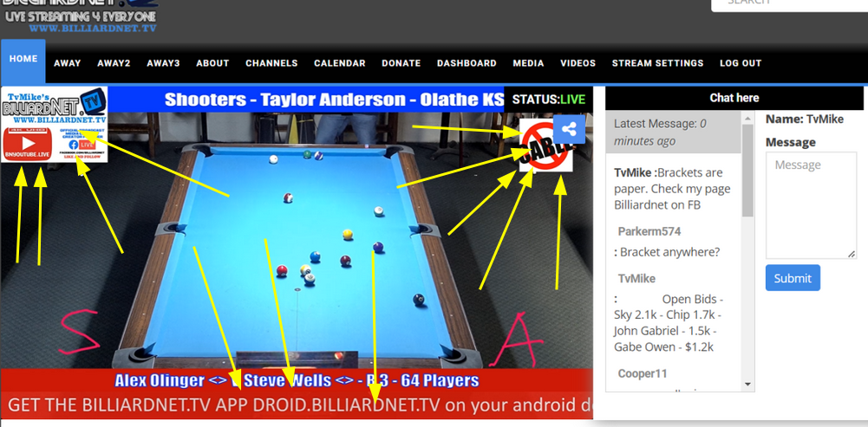Click the Parkerm574 chat username
868x427 pixels.
point(649,231)
